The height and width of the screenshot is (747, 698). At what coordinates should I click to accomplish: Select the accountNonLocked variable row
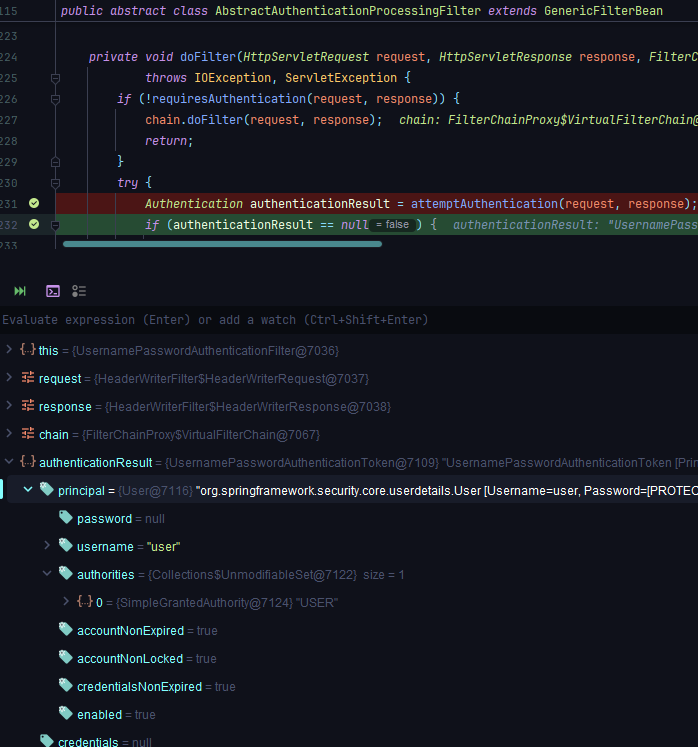pos(130,658)
